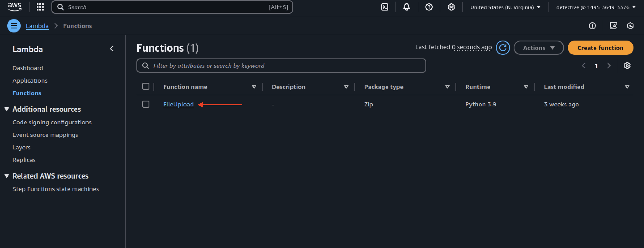Viewport: 644px width, 248px height.
Task: Select the FileUpload row checkbox
Action: (x=146, y=104)
